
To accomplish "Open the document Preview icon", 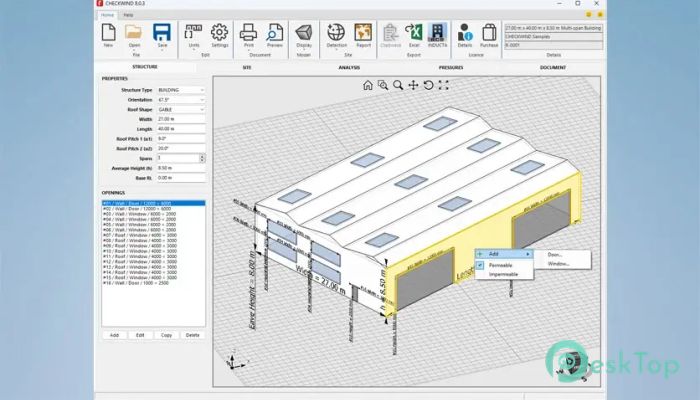I will [x=275, y=32].
